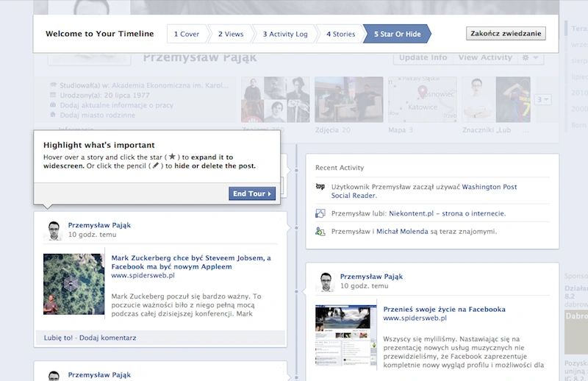Click the Washington Post wp icon
Viewport: 588px width, 381px height.
320,187
